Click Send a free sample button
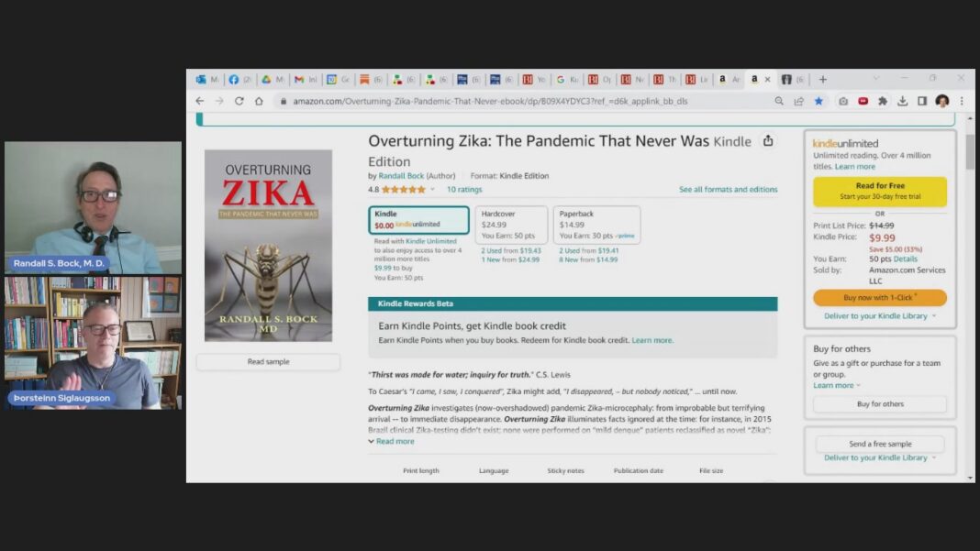980x551 pixels. click(x=880, y=444)
